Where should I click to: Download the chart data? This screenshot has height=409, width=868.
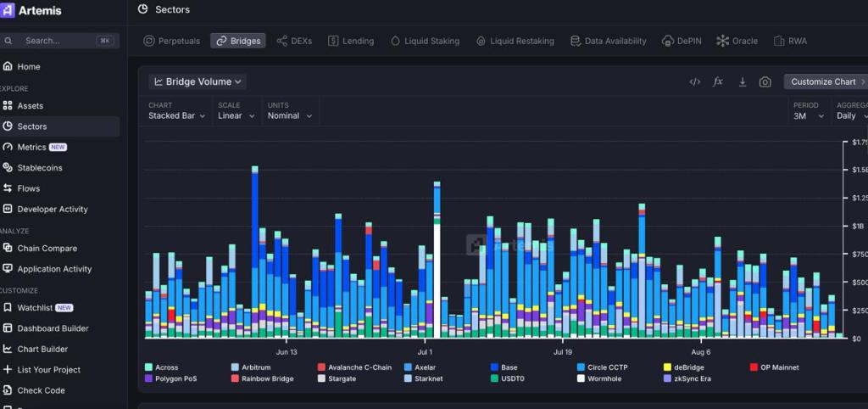[x=743, y=81]
